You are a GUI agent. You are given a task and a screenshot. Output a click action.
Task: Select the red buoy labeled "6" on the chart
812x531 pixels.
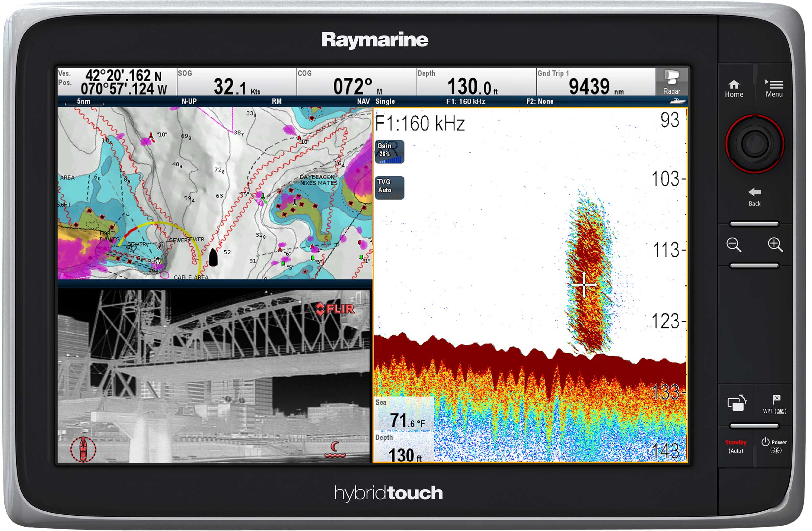(280, 250)
